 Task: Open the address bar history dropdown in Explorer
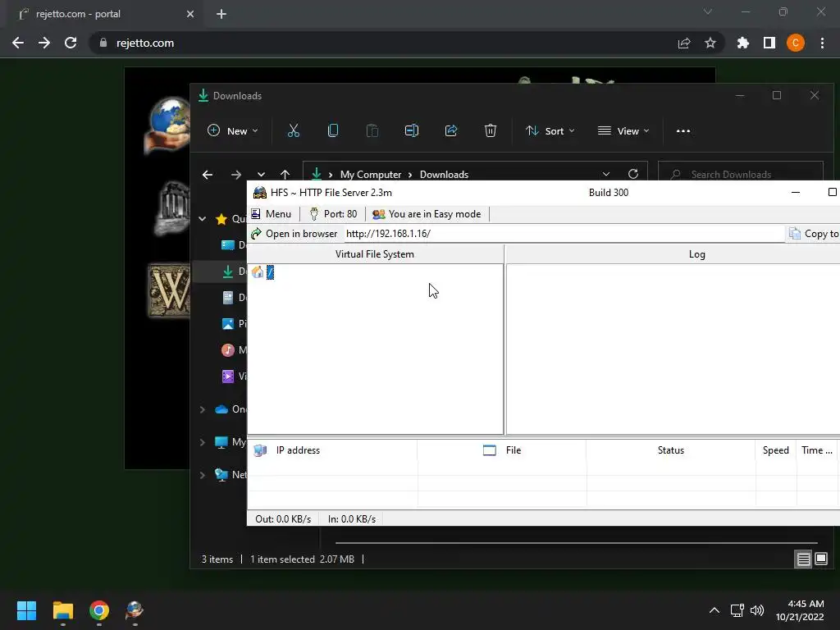coord(606,174)
